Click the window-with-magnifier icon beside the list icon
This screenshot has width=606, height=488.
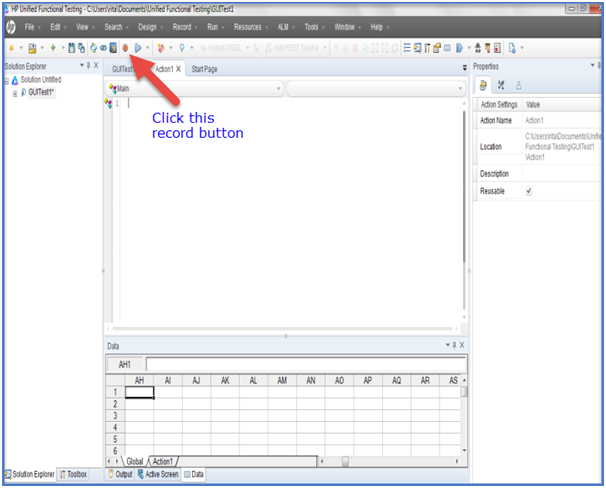417,48
